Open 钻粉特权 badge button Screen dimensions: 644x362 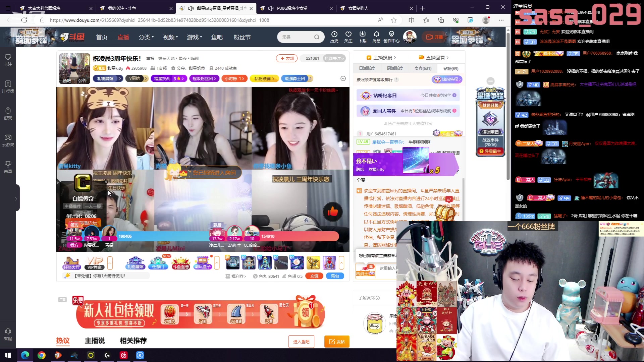[447, 79]
